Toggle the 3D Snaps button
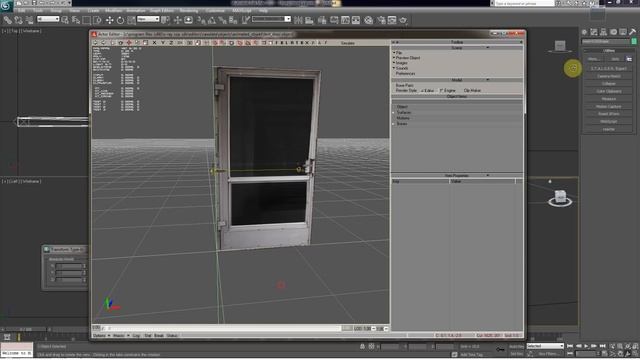Screen dimensions: 640x360 pyautogui.click(x=201, y=20)
